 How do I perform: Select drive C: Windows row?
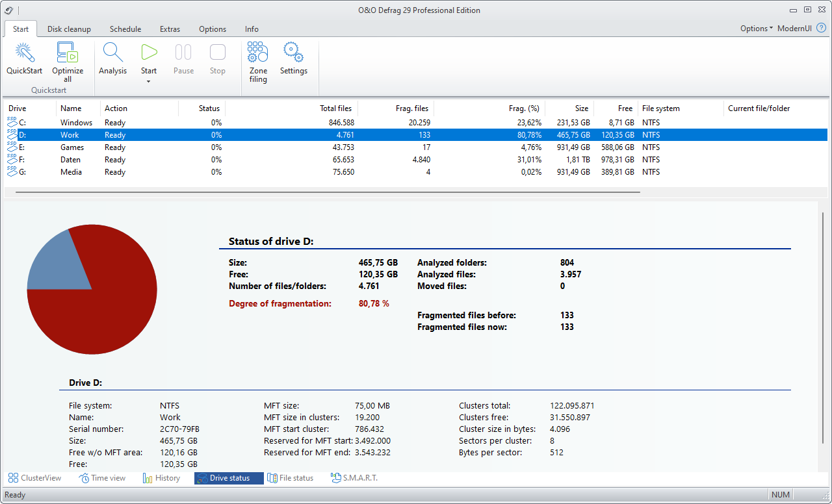[x=416, y=123]
